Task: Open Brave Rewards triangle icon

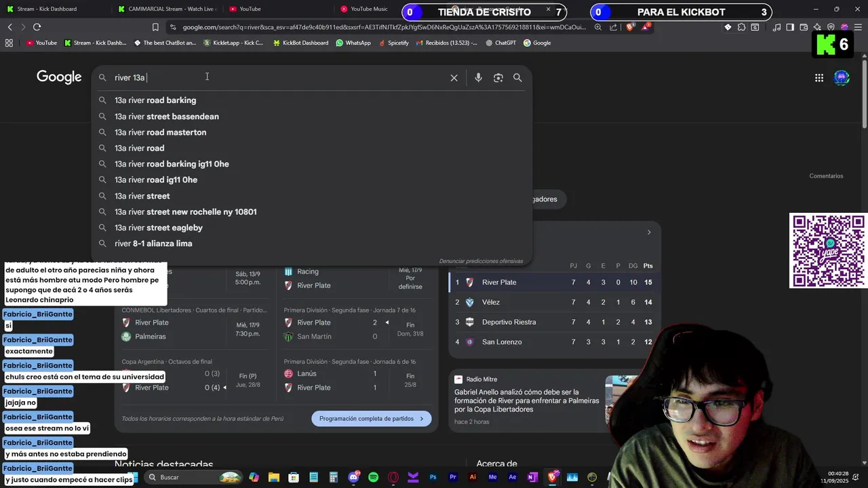Action: [x=647, y=27]
